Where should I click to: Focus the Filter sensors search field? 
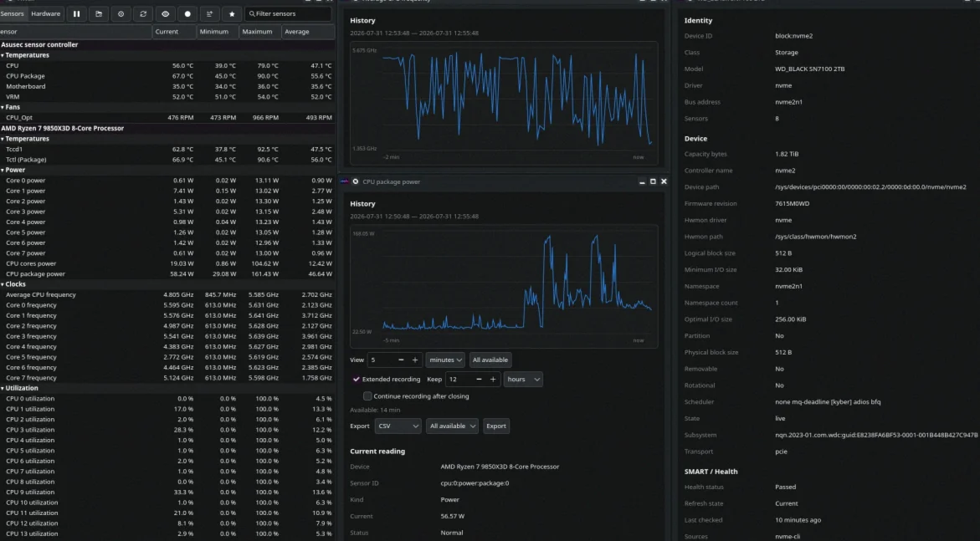[x=288, y=13]
